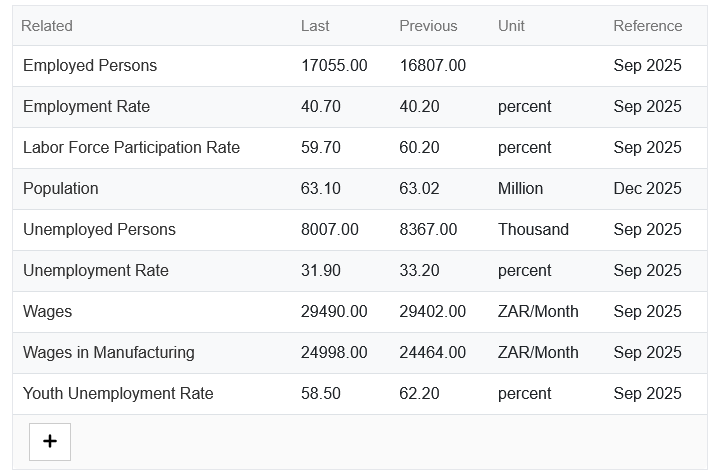Click the Unit column header

[x=511, y=26]
